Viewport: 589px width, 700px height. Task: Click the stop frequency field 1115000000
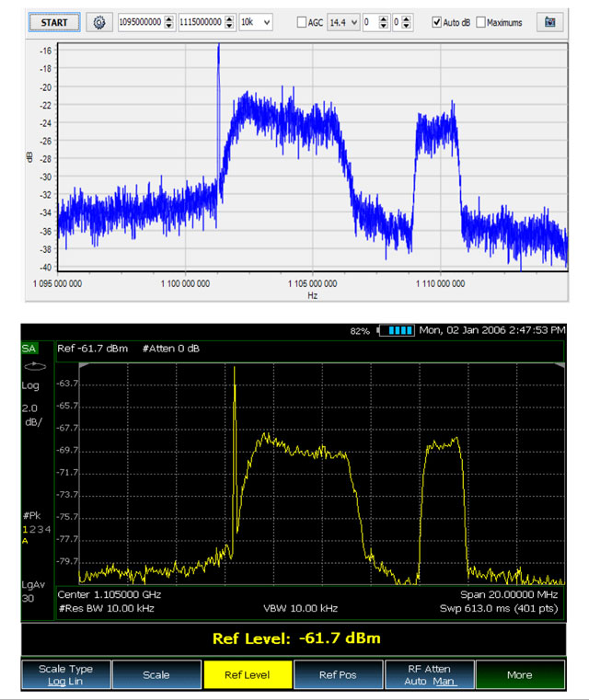coord(201,21)
